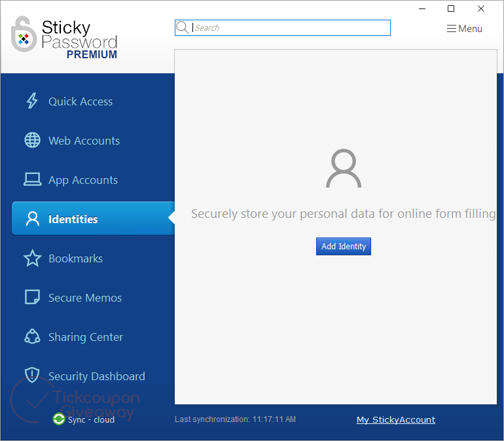Click the green sync status icon
This screenshot has width=504, height=441.
click(59, 419)
